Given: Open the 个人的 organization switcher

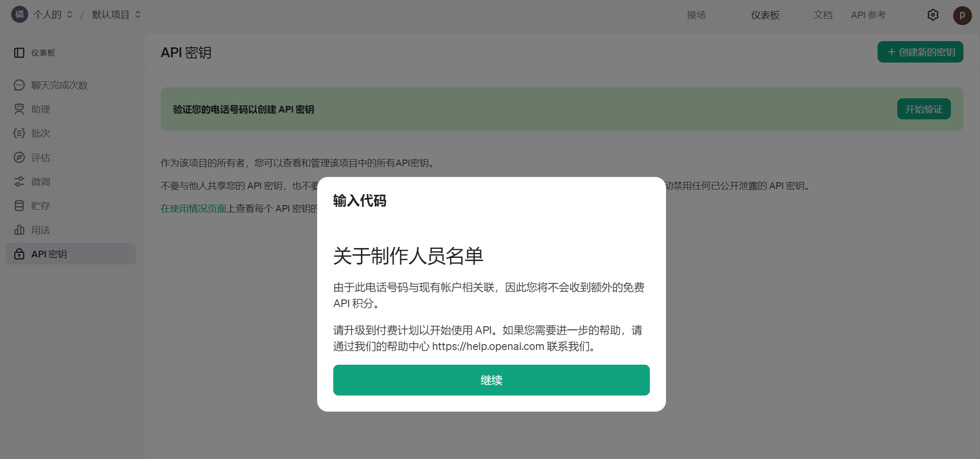Looking at the screenshot, I should point(53,15).
